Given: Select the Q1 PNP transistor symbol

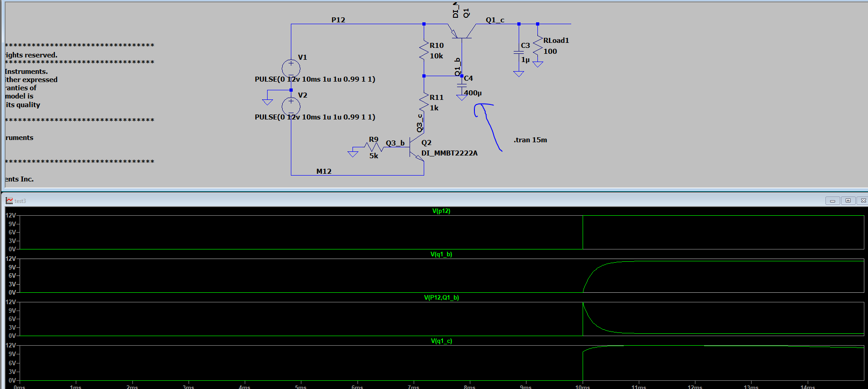Looking at the screenshot, I should [462, 32].
